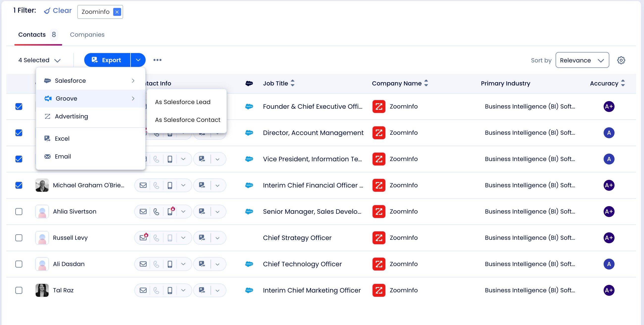The height and width of the screenshot is (325, 644).
Task: Click A+ accuracy badge for Tal Raz
Action: click(x=609, y=290)
